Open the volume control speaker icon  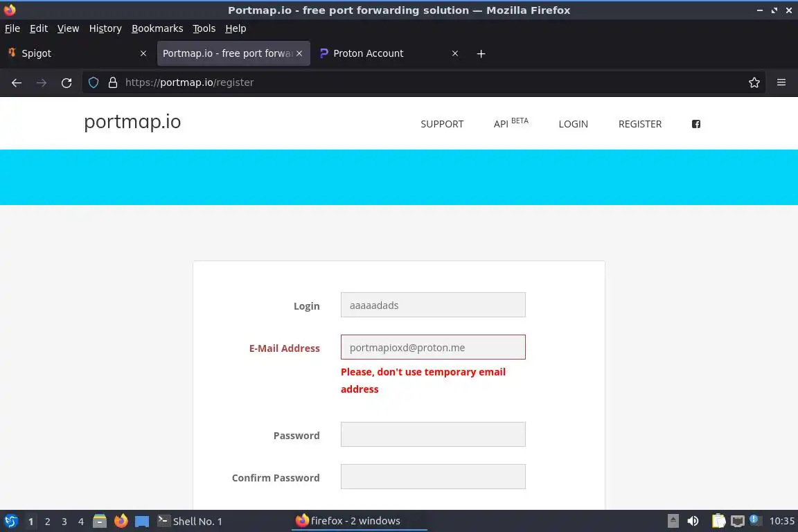pos(693,522)
